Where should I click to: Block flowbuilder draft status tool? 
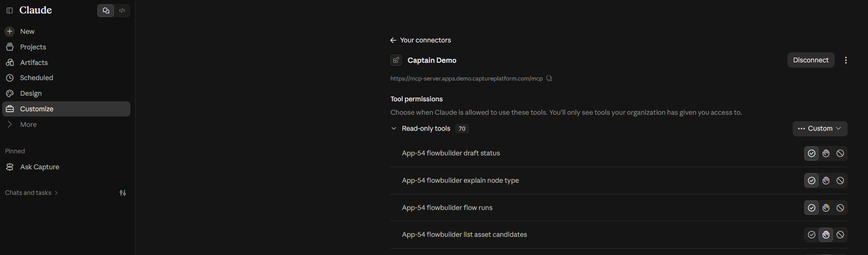[840, 153]
